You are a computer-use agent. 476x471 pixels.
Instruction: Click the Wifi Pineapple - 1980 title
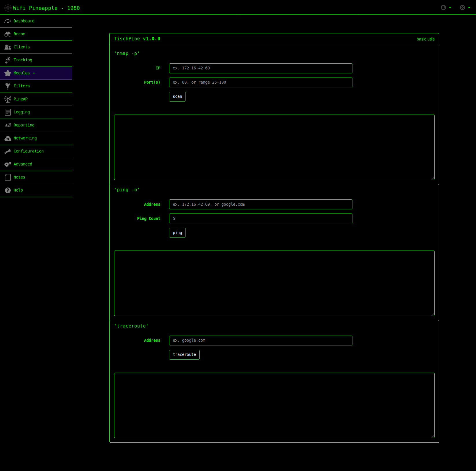pos(46,8)
